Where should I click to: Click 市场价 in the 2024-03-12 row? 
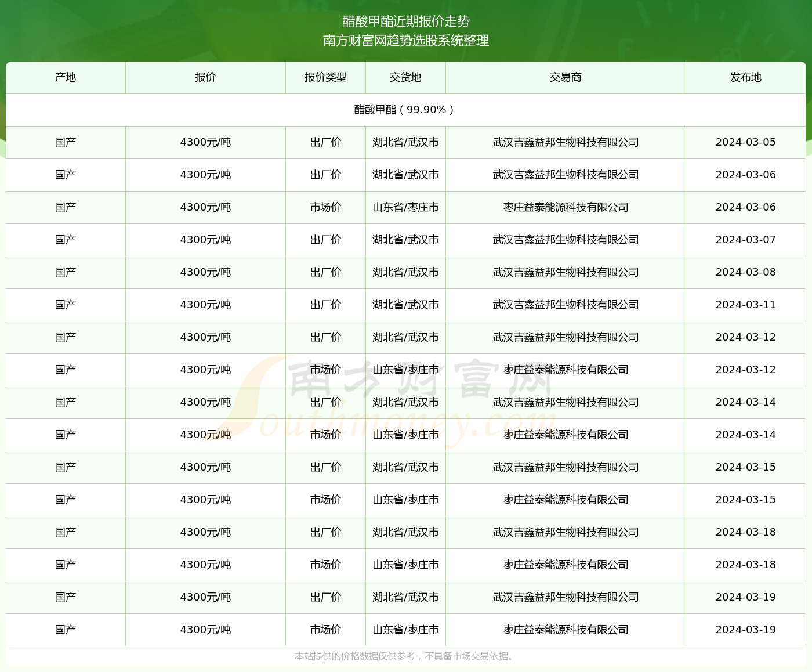click(x=325, y=370)
